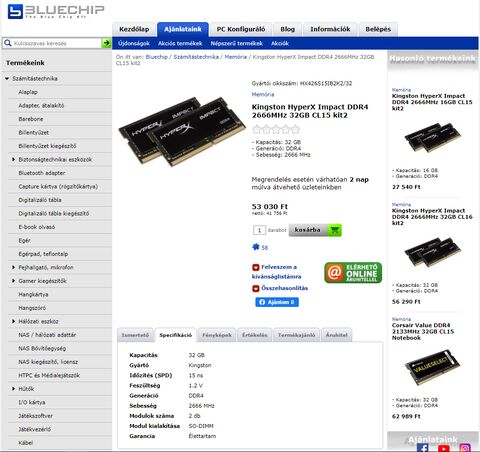
Task: Open Kingston HyperX 32GB CL16 kit2 title link
Action: click(x=432, y=217)
